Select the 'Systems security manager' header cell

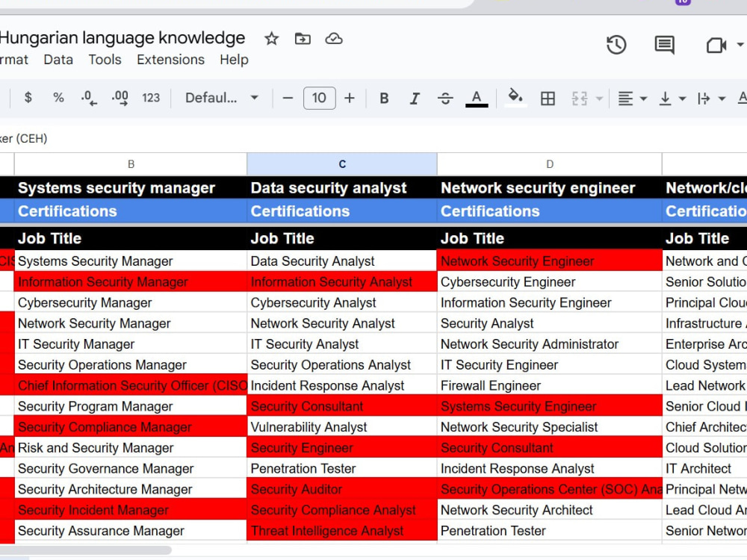tap(131, 187)
